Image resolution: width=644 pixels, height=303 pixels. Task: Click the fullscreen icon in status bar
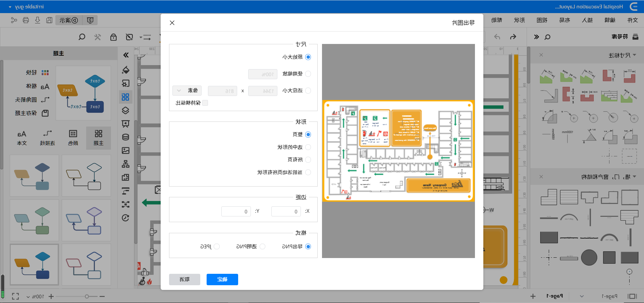coord(15,296)
